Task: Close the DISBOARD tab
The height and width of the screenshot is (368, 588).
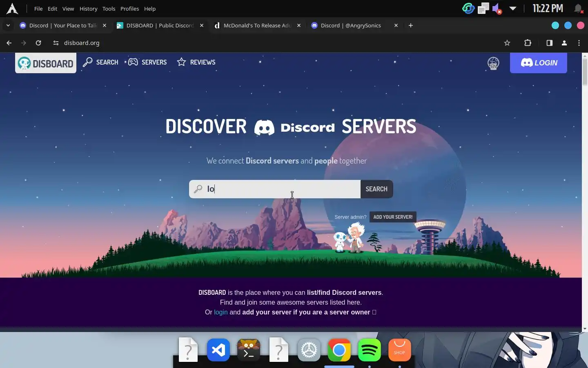Action: (x=202, y=25)
